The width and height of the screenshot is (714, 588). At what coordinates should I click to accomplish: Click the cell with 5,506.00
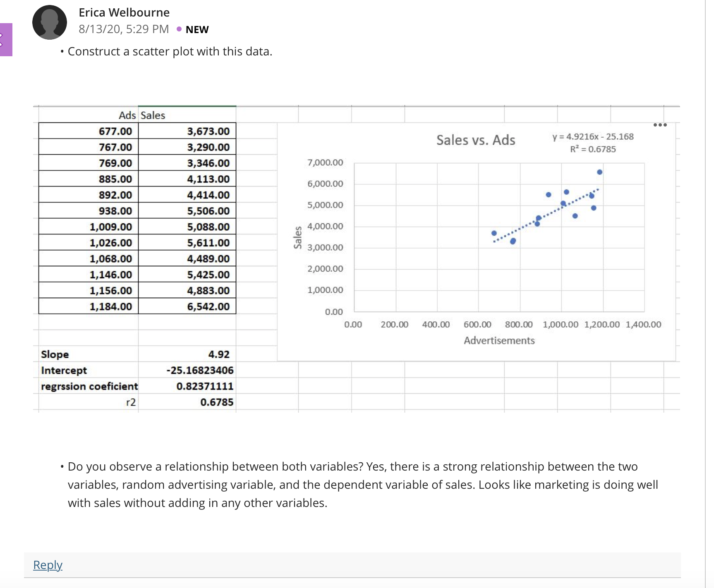pyautogui.click(x=187, y=210)
